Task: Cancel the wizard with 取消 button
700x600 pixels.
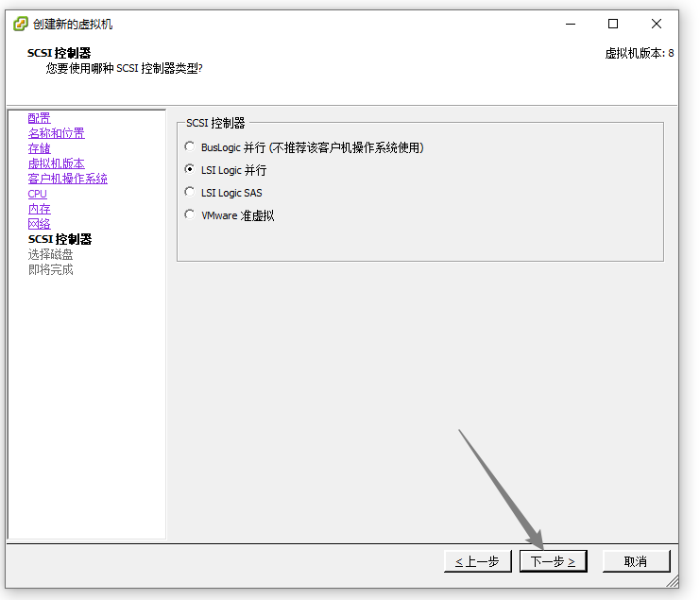Action: click(x=636, y=561)
